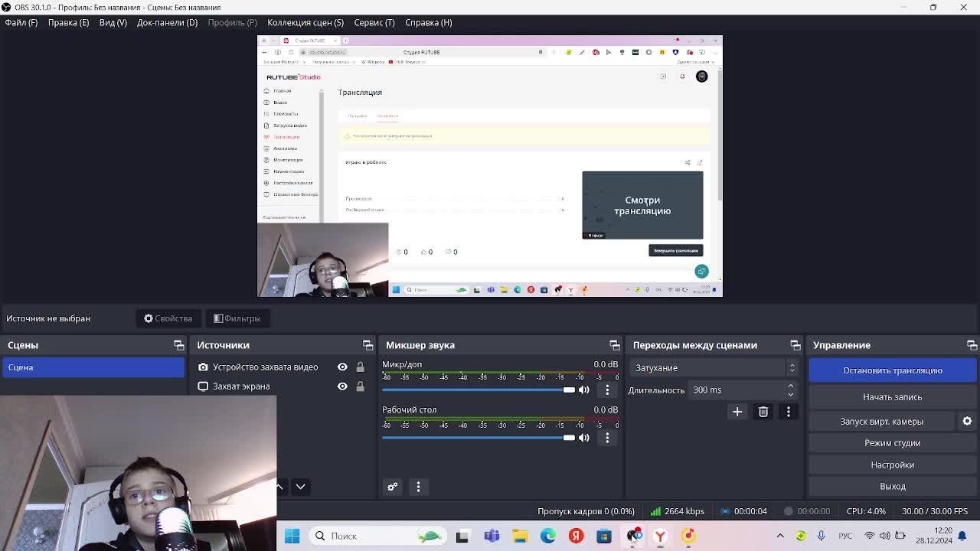Select Захват экрана source
Screen dimensions: 980x551
[x=241, y=386]
